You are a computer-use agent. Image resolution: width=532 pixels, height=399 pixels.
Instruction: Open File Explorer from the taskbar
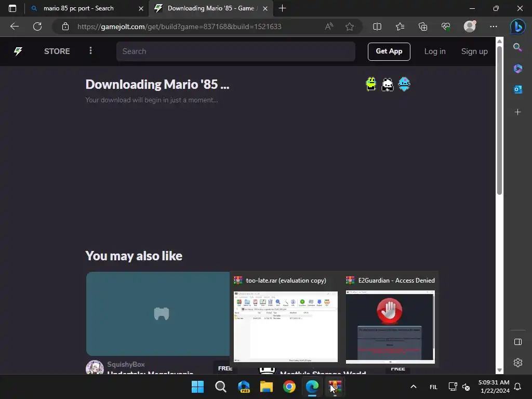[267, 387]
